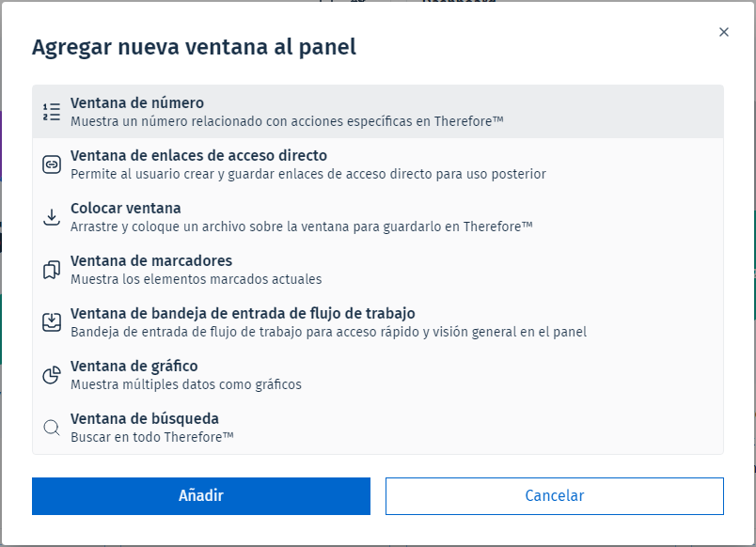Select the 'Ventana de número' option
756x547 pixels.
pyautogui.click(x=137, y=103)
